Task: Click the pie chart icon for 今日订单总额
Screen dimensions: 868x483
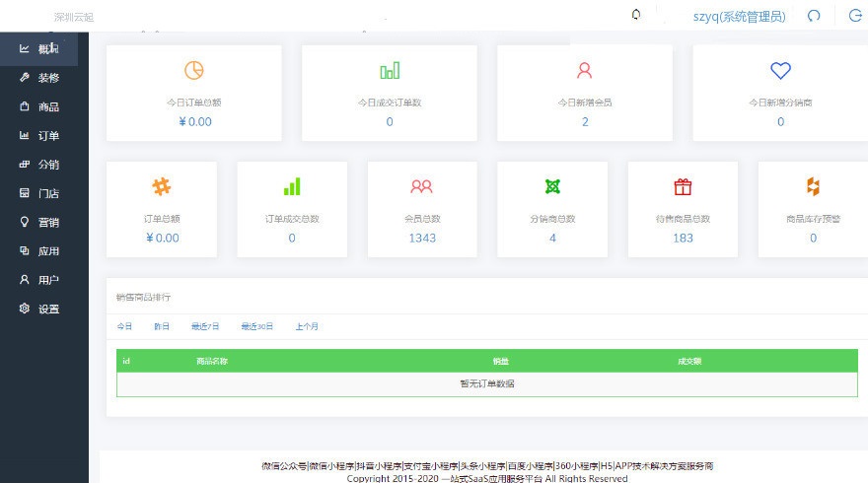Action: point(193,71)
